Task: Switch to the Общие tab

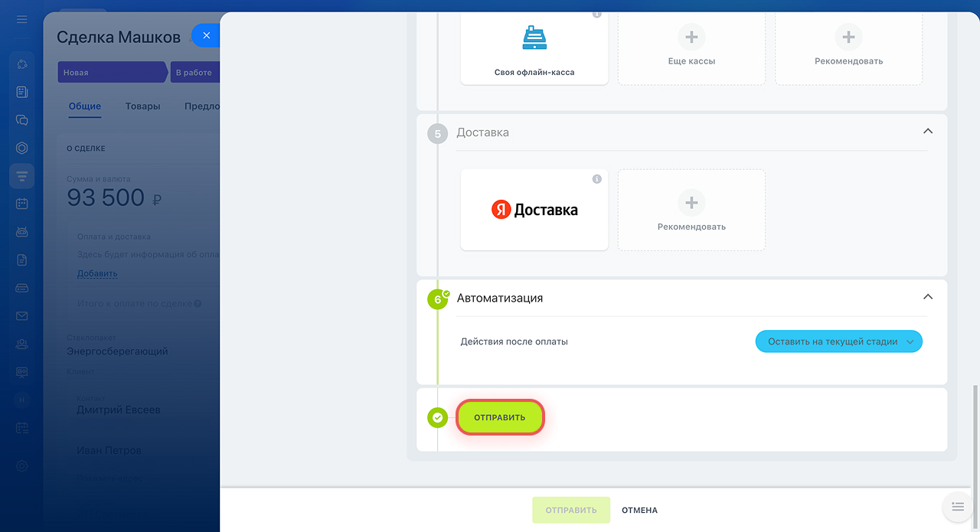Action: pyautogui.click(x=85, y=106)
